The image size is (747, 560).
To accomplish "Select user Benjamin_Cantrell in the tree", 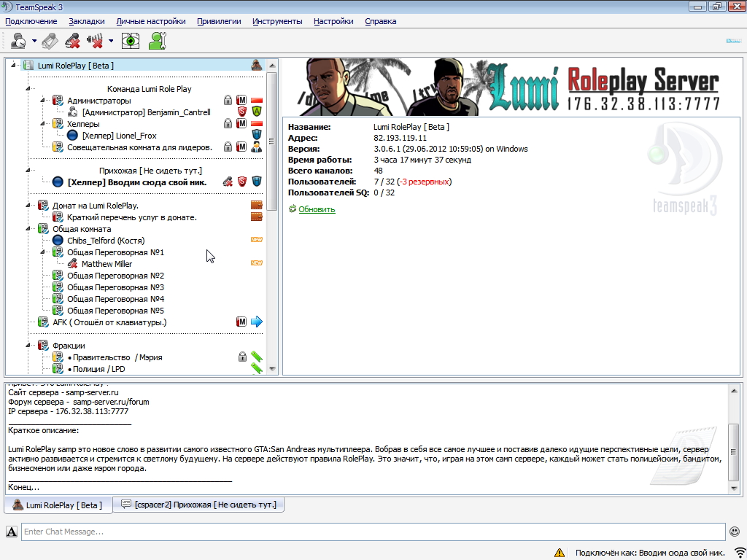I will tap(146, 112).
